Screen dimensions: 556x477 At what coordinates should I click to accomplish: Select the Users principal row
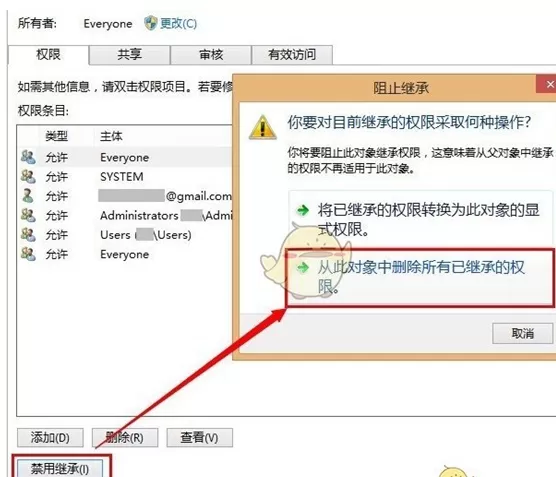pyautogui.click(x=125, y=235)
